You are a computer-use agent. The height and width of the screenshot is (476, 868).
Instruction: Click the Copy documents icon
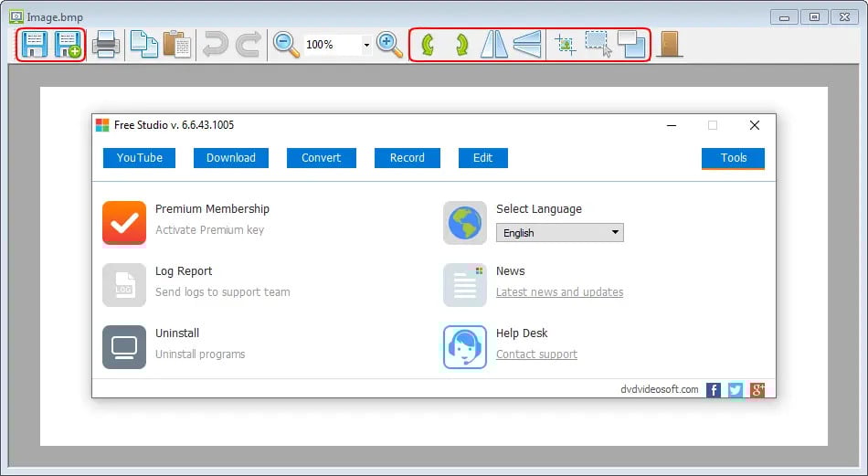pos(143,44)
